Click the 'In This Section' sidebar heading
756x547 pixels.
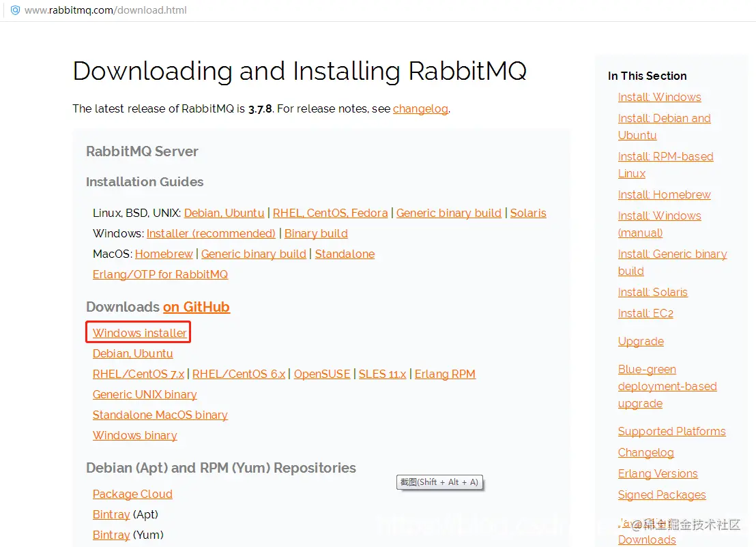tap(647, 76)
